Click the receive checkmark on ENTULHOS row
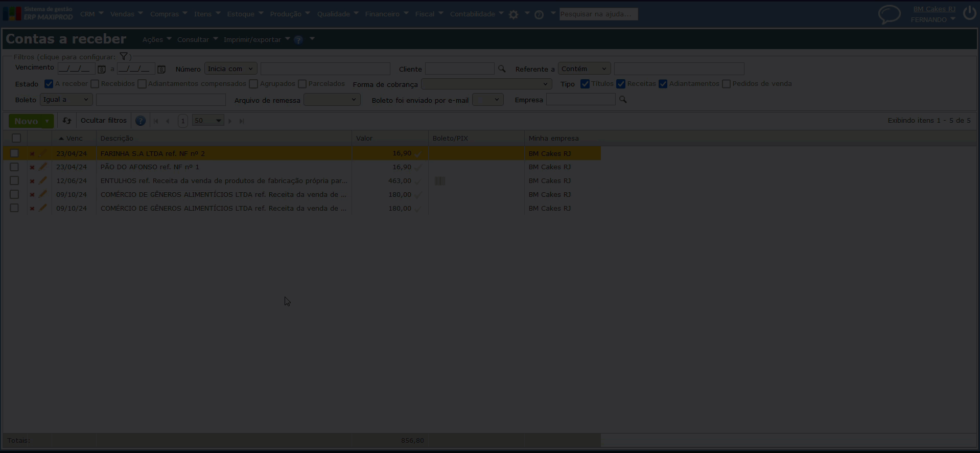The image size is (980, 453). click(418, 181)
